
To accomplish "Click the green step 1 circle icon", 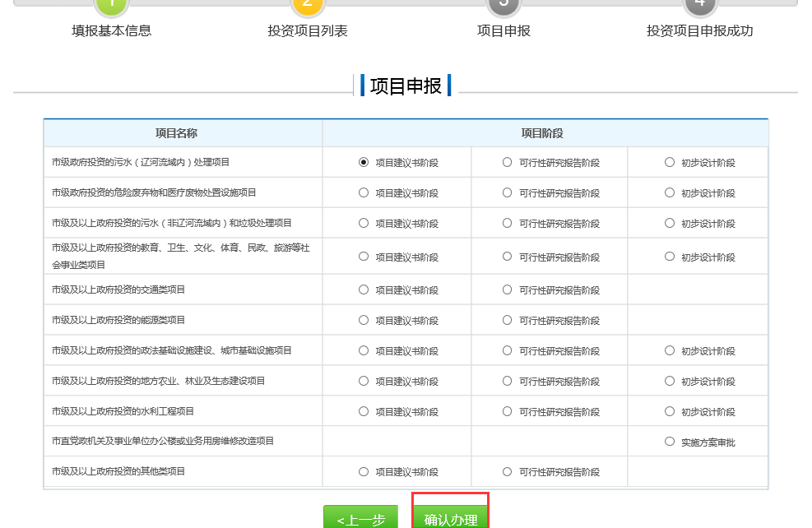I will (111, 4).
